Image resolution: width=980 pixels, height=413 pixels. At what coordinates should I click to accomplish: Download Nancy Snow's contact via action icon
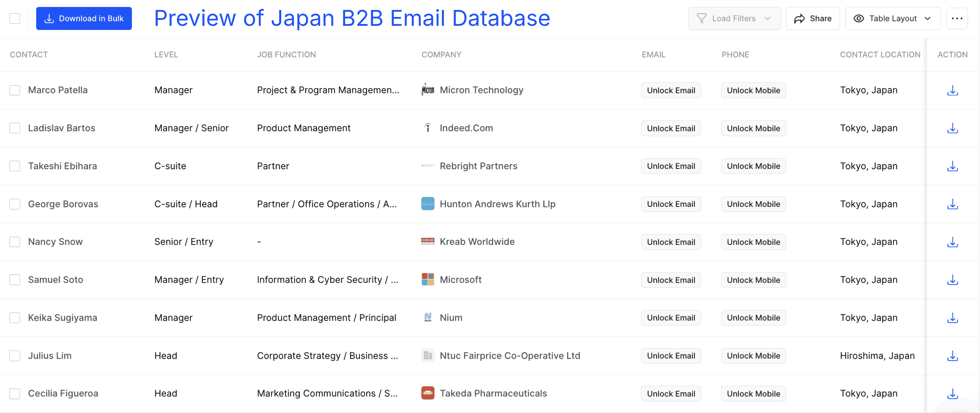point(953,242)
